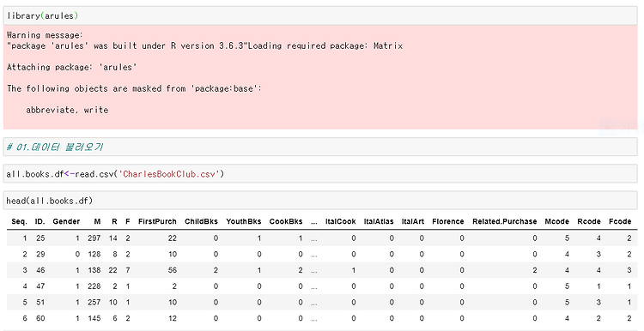
Task: Click the '...' truncated columns header
Action: click(x=314, y=222)
